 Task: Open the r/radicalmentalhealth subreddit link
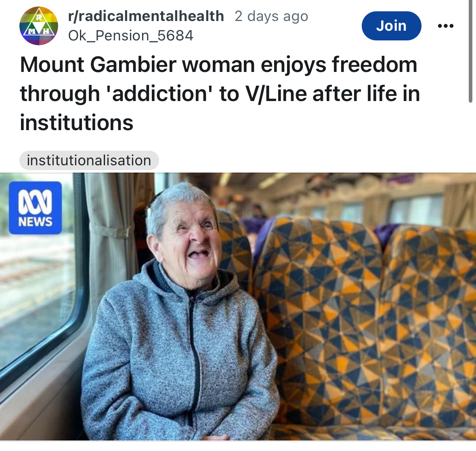click(146, 16)
